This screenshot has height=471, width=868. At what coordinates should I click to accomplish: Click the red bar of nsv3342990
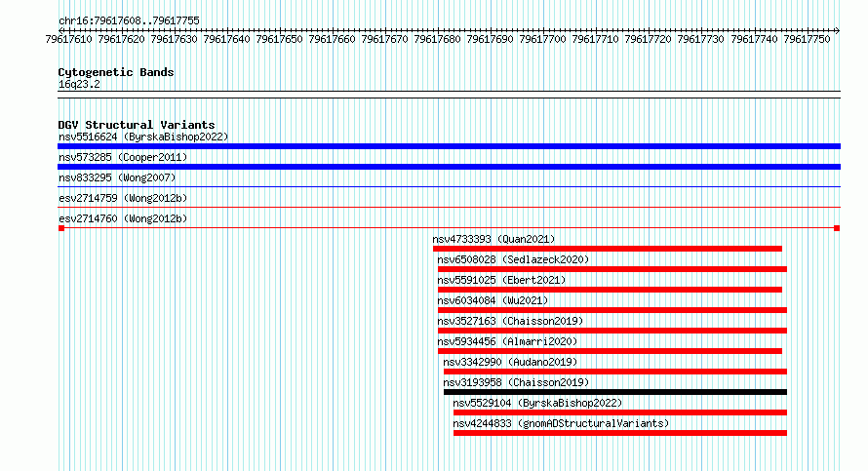(615, 372)
